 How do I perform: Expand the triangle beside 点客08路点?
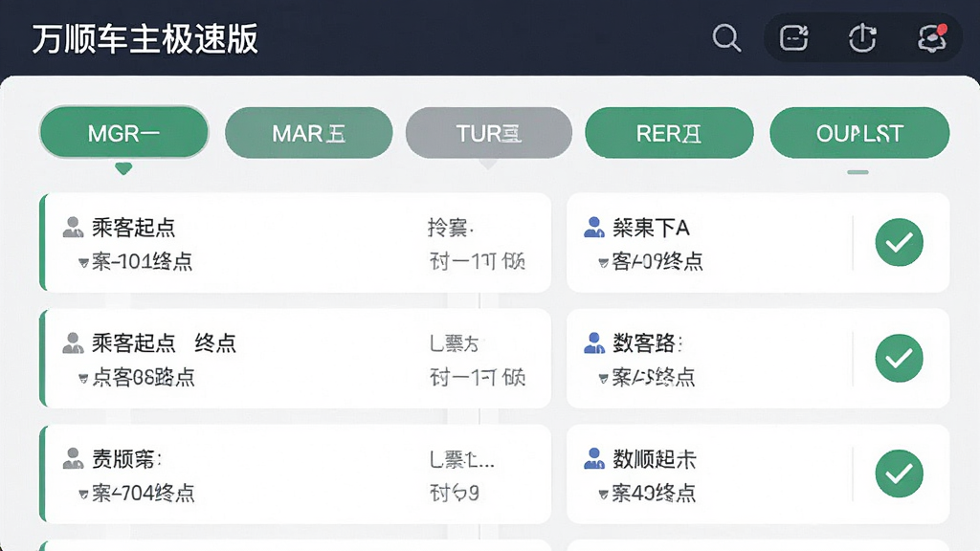(83, 379)
